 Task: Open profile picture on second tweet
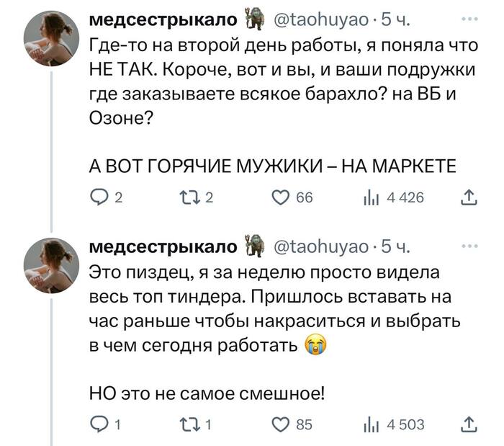[52, 265]
